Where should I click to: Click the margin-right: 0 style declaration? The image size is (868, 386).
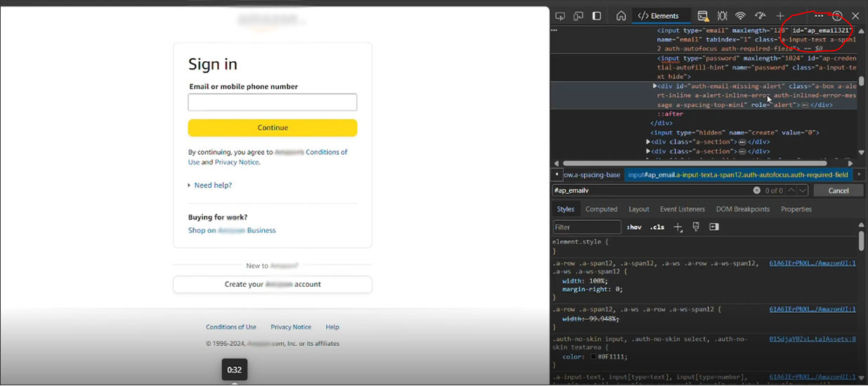[x=592, y=289]
